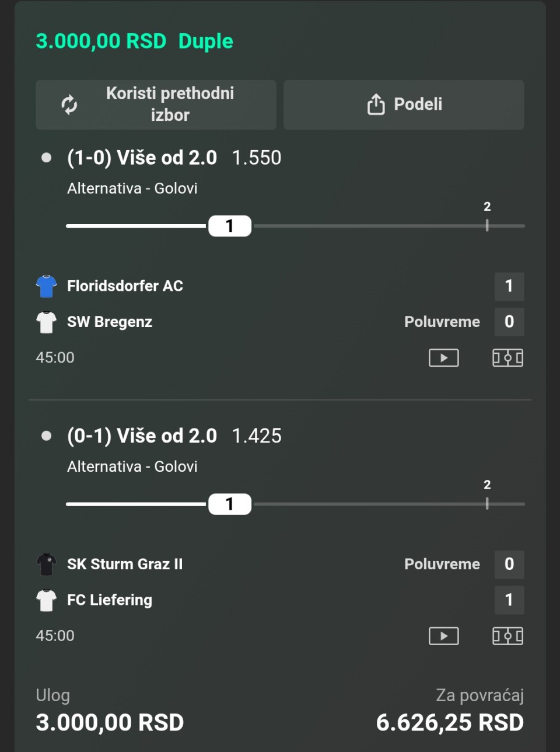Click the share icon beside Podeli
The width and height of the screenshot is (560, 752).
pos(376,105)
